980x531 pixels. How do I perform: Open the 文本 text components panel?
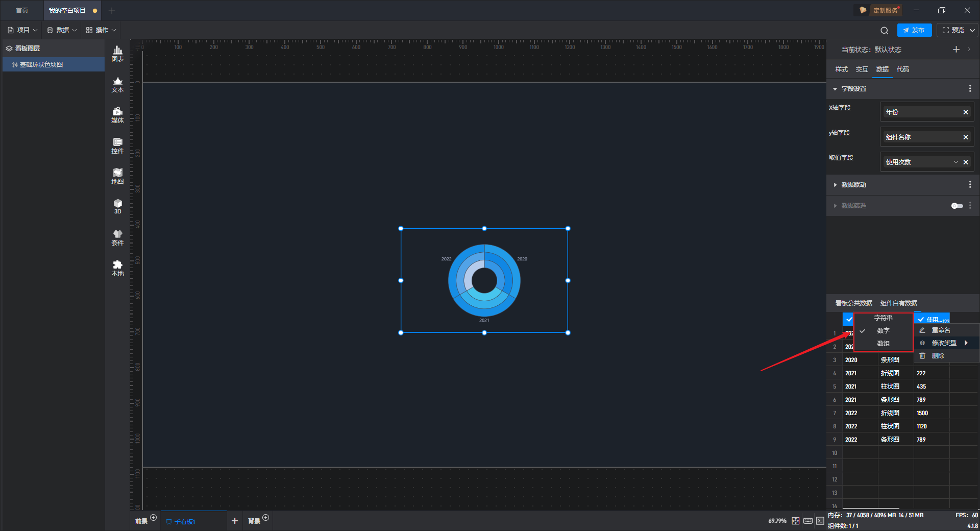(117, 84)
